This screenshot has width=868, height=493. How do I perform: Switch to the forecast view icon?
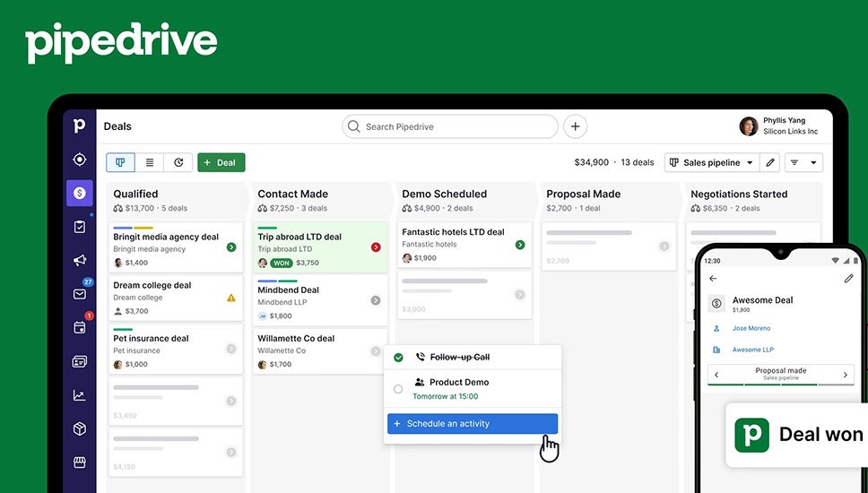point(178,162)
